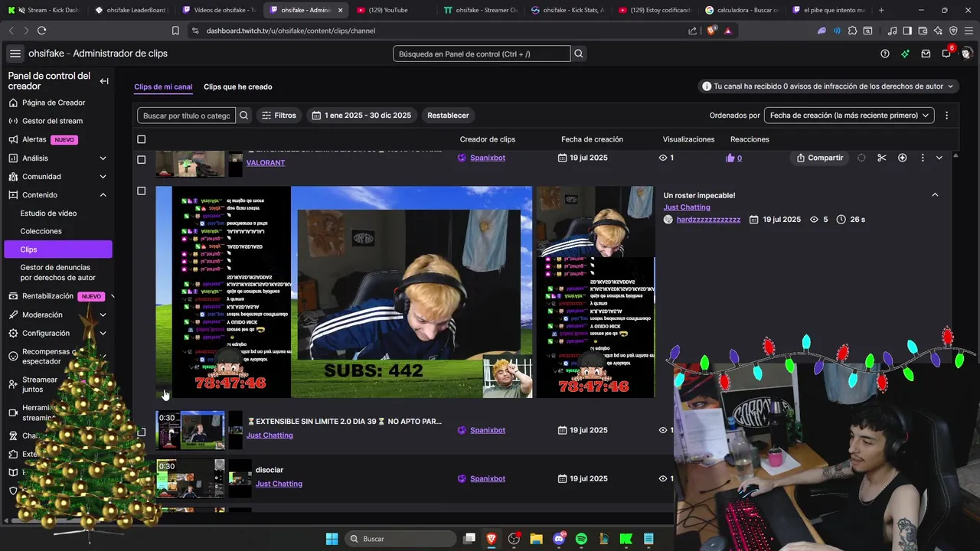Open the sort-by 'Fecha de creación' dropdown

point(849,116)
